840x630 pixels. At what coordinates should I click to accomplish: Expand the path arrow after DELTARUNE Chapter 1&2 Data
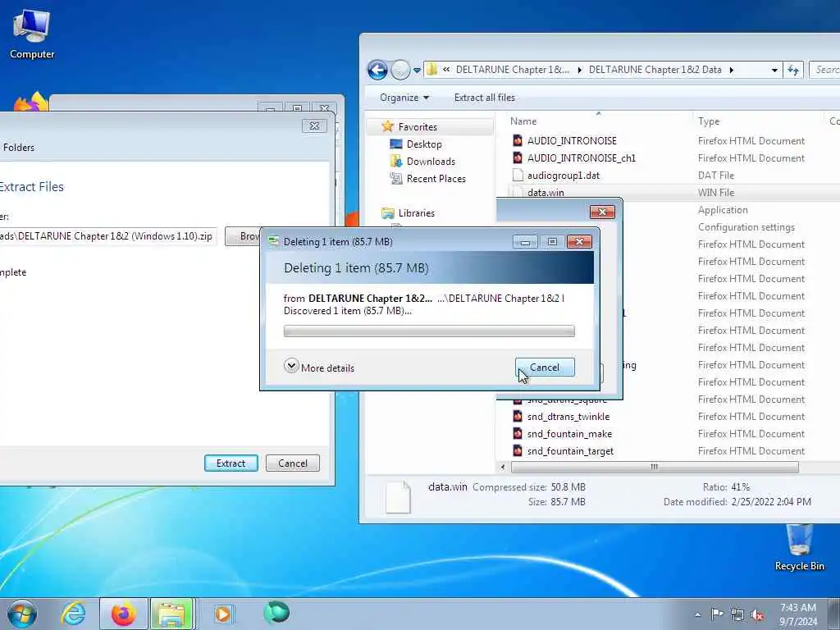click(731, 70)
